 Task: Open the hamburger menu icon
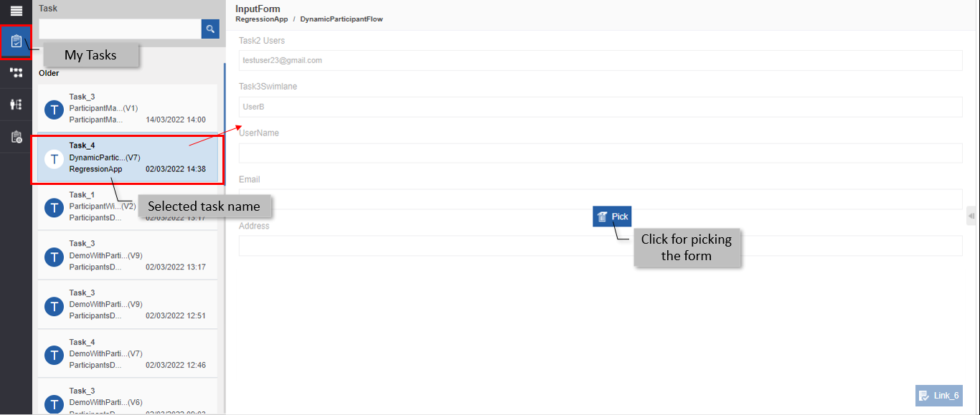click(x=16, y=11)
